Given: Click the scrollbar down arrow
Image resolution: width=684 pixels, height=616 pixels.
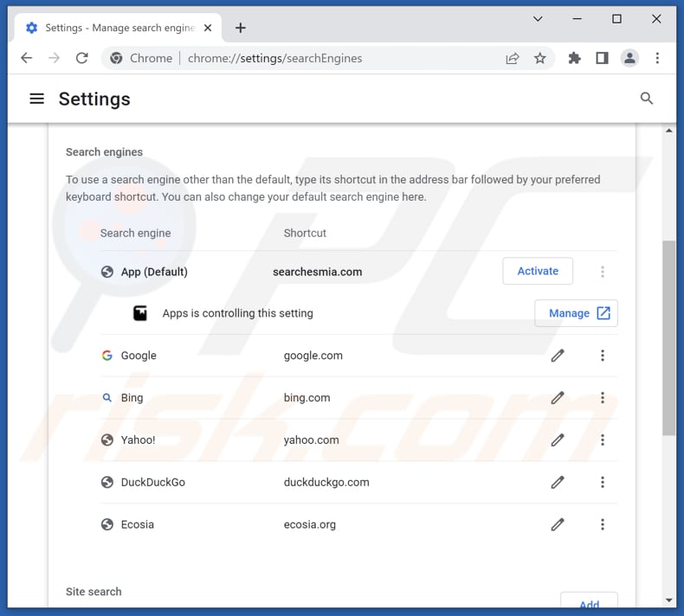Looking at the screenshot, I should click(x=668, y=600).
